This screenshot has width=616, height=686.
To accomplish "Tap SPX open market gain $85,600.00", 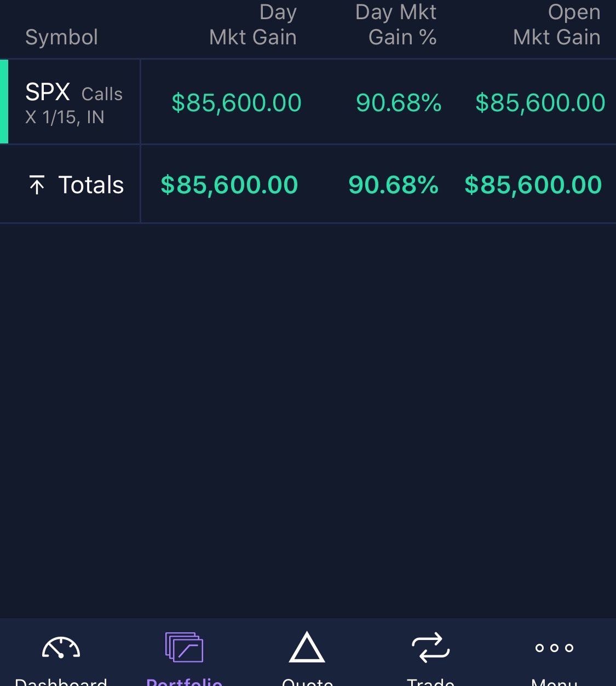I will click(x=540, y=103).
